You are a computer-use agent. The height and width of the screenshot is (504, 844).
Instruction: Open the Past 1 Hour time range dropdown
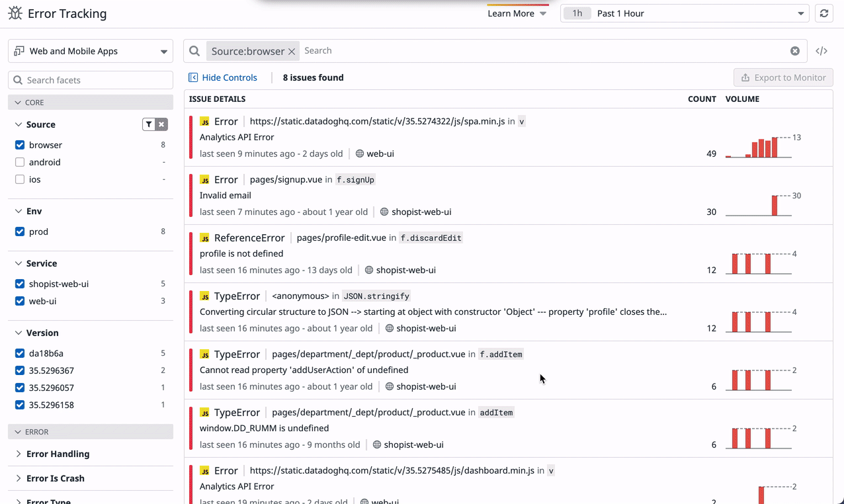click(x=685, y=13)
